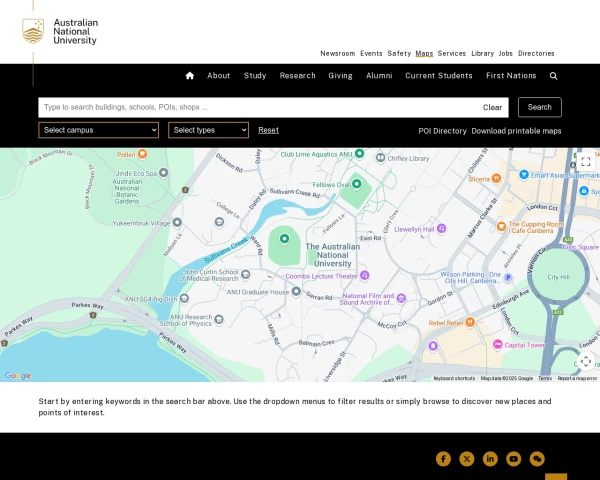Image resolution: width=600 pixels, height=480 pixels.
Task: Open the Study menu
Action: [x=255, y=76]
